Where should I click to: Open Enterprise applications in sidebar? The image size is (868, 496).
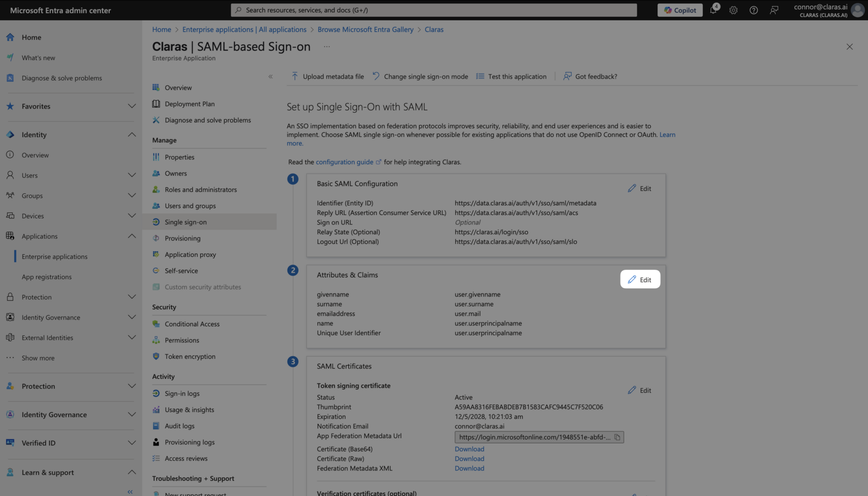click(x=54, y=256)
